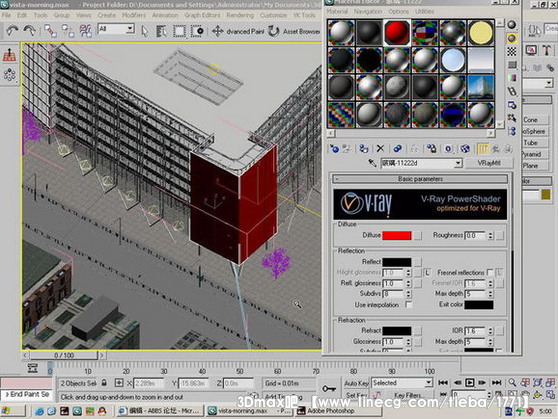Activate the Select and Move tool
558x419 pixels.
point(217,31)
